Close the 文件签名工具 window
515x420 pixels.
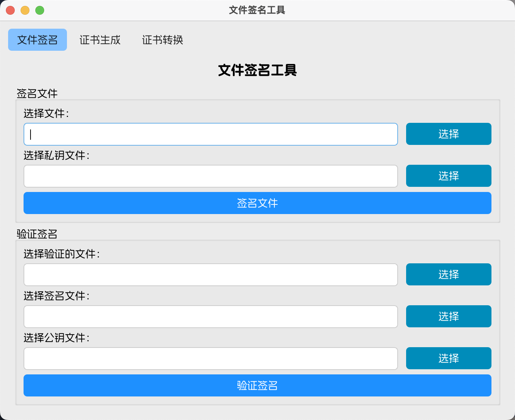(10, 10)
